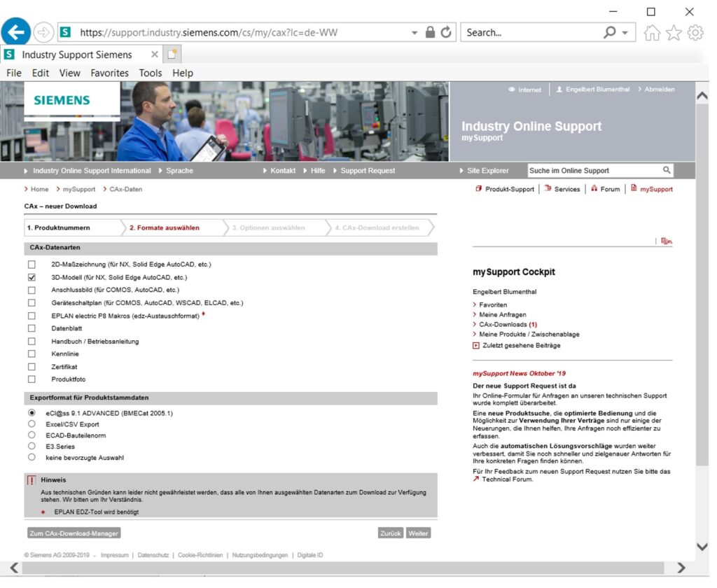The image size is (717, 588).
Task: Click the Produkt-Support icon
Action: click(478, 188)
